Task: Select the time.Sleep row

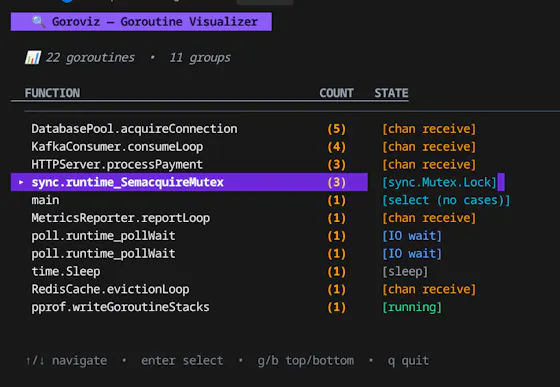Action: point(229,271)
